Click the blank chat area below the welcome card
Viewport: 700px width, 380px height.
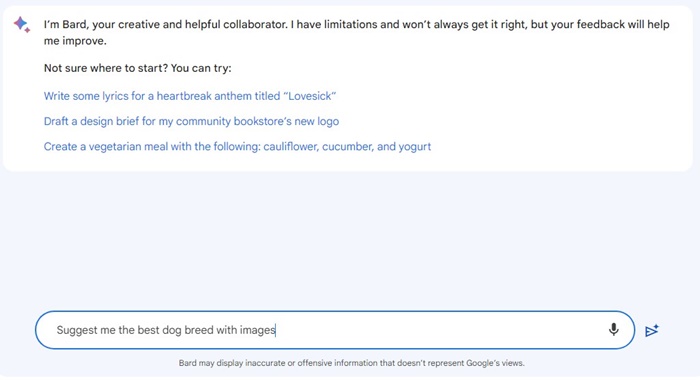click(x=350, y=239)
